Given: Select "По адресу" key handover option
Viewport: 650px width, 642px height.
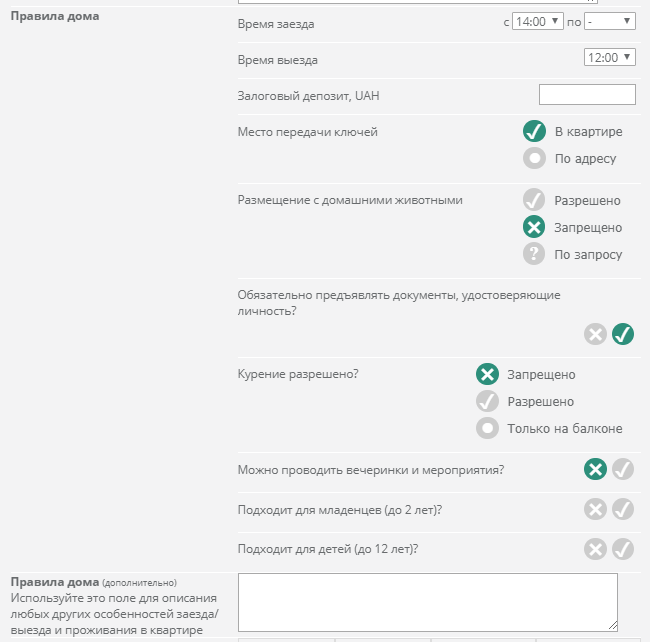Looking at the screenshot, I should (534, 158).
